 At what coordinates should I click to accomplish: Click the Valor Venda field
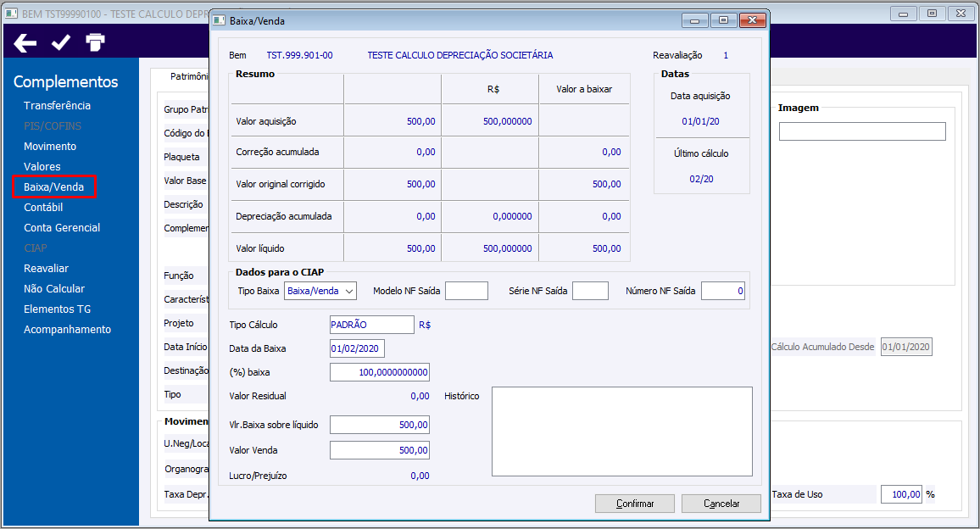(380, 450)
